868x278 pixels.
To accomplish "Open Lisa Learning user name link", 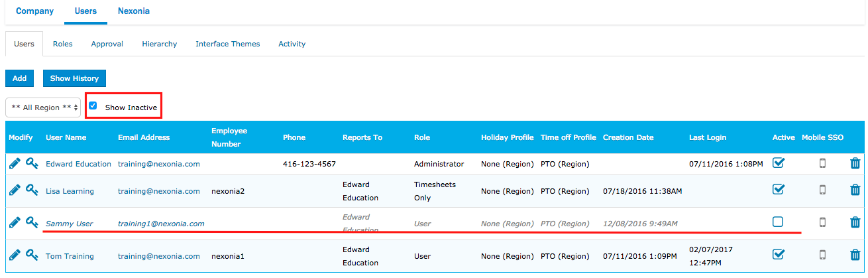I will 70,191.
